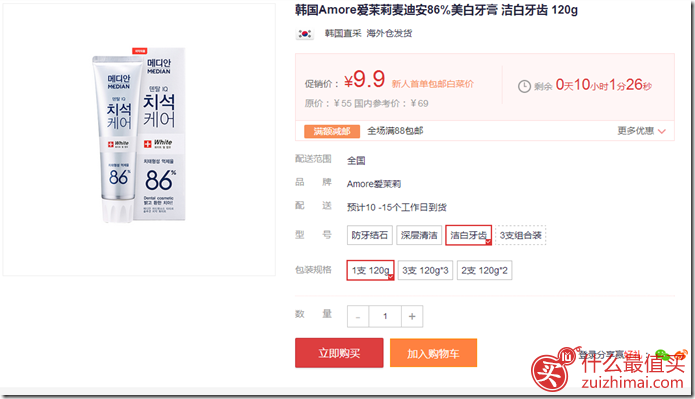Increase quantity with the plus button

point(412,317)
